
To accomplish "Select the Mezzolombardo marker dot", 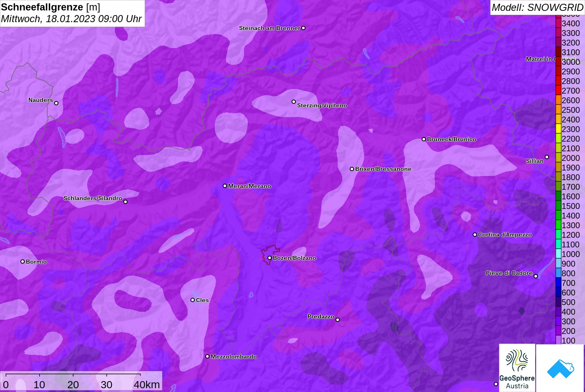I will coord(207,356).
